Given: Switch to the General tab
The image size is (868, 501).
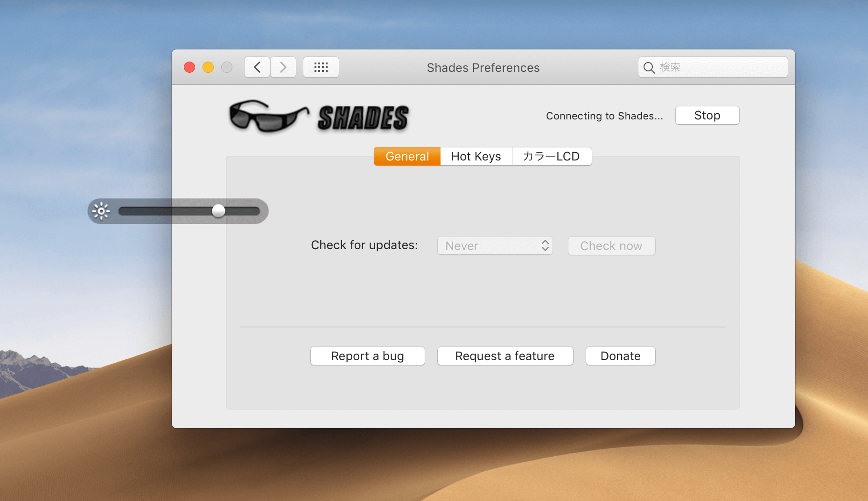Looking at the screenshot, I should coord(407,156).
